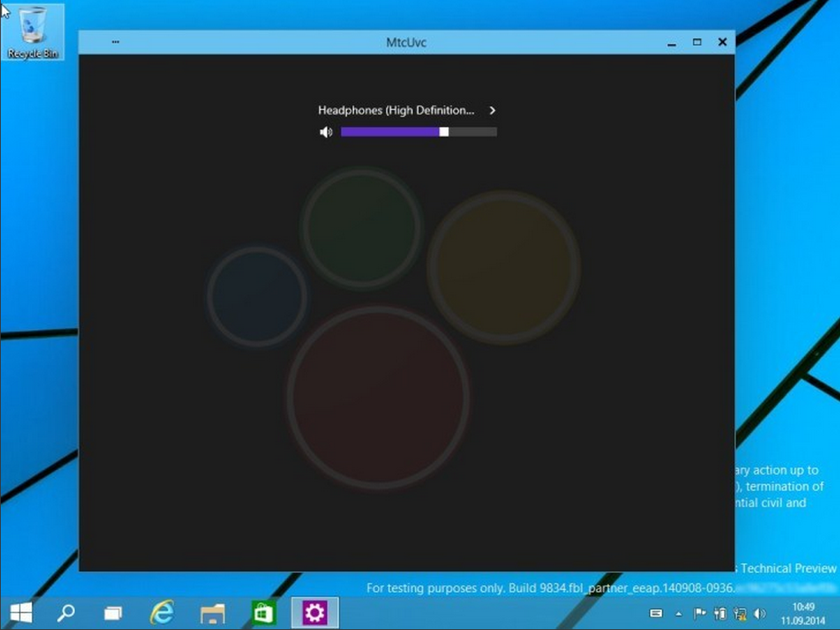Screen dimensions: 840x630
Task: Open the Windows Start button
Action: coord(21,613)
